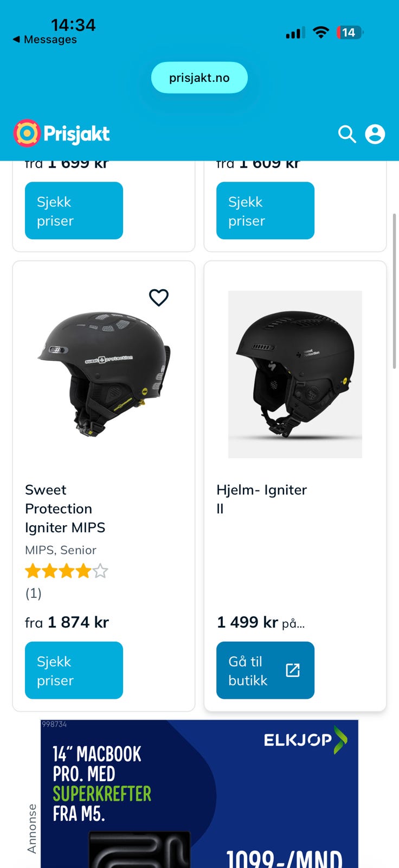
Task: Tap the Wi-Fi status icon
Action: click(321, 33)
